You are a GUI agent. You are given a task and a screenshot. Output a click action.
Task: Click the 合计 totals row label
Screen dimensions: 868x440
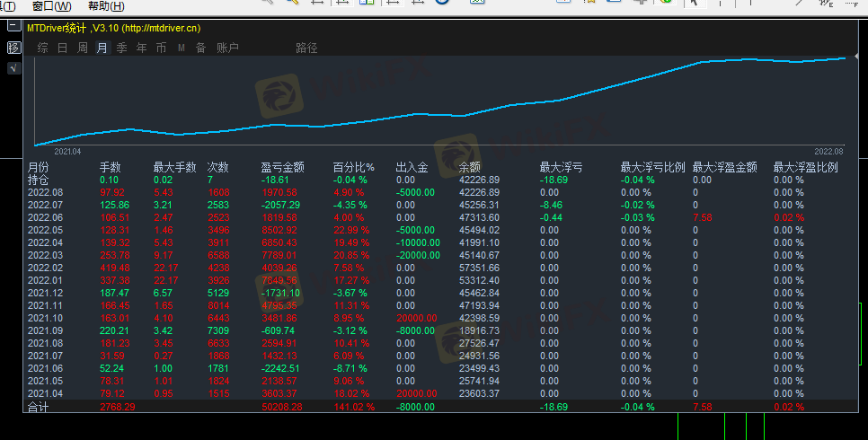[x=40, y=407]
